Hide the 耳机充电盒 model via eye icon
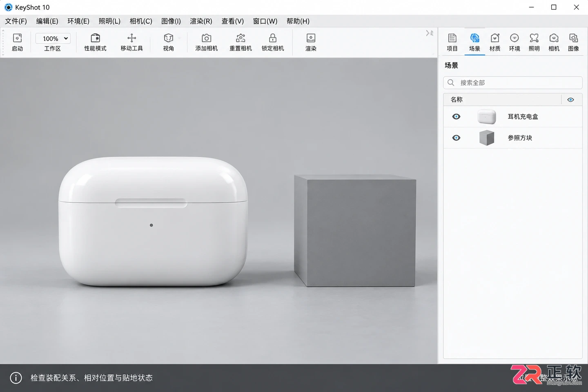Viewport: 588px width, 392px height. tap(456, 117)
